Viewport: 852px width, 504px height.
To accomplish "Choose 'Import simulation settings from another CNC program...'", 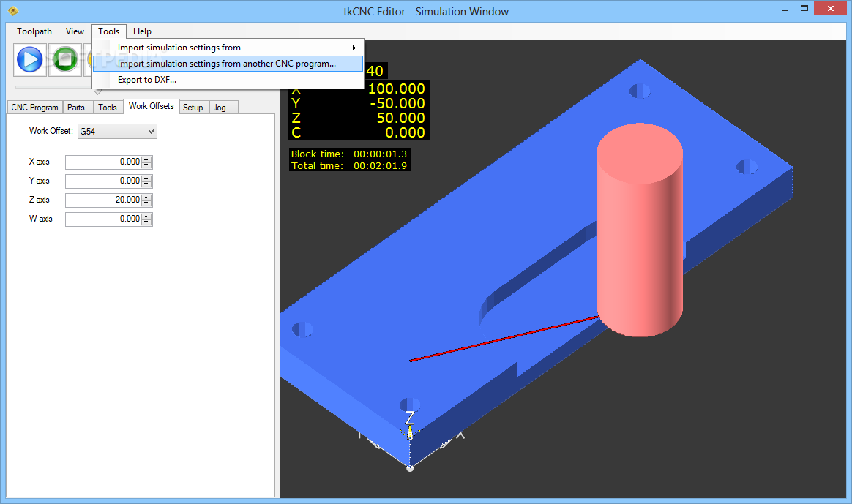I will [x=228, y=64].
